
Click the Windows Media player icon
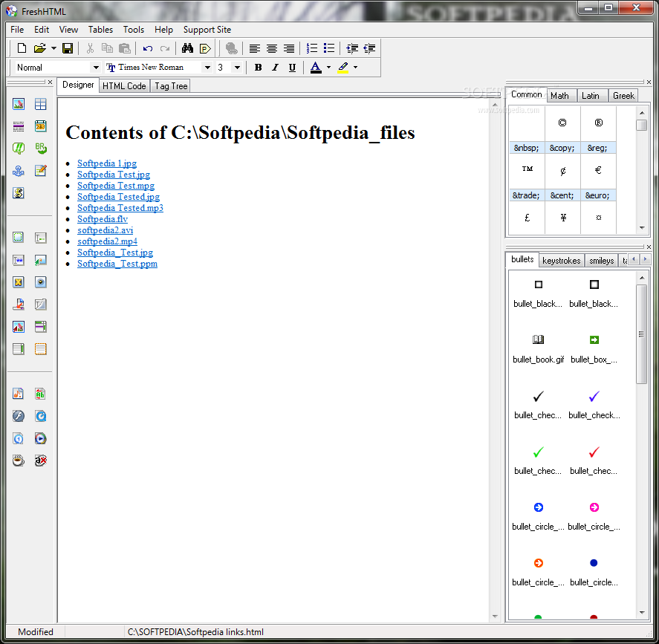[x=40, y=438]
